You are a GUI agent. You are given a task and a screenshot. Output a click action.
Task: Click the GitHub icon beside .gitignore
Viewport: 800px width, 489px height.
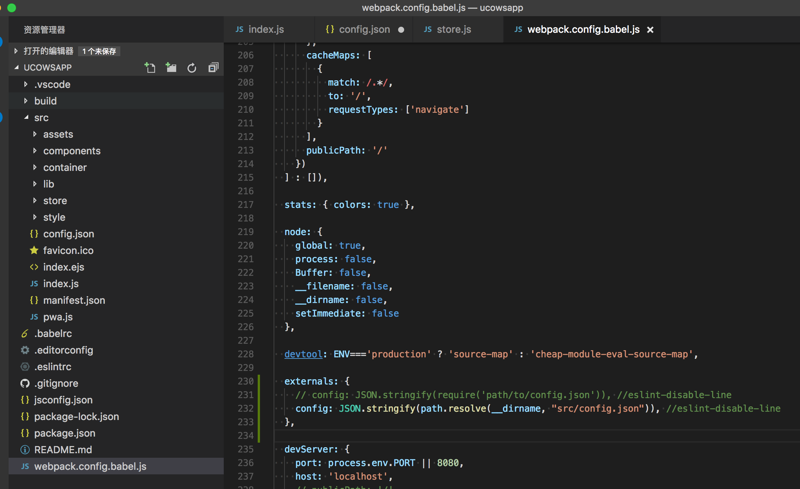pyautogui.click(x=25, y=384)
